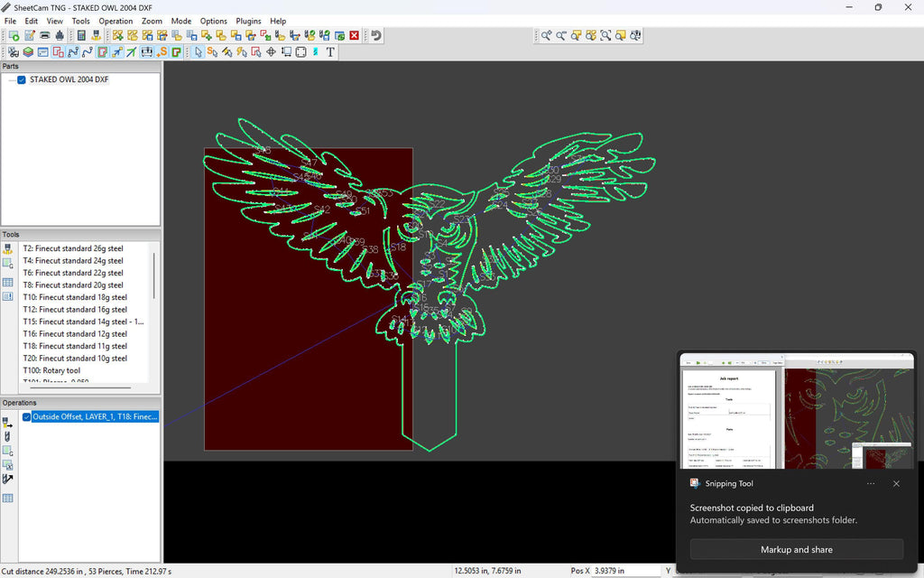Click the orange S start points icon
The height and width of the screenshot is (578, 924).
click(162, 51)
